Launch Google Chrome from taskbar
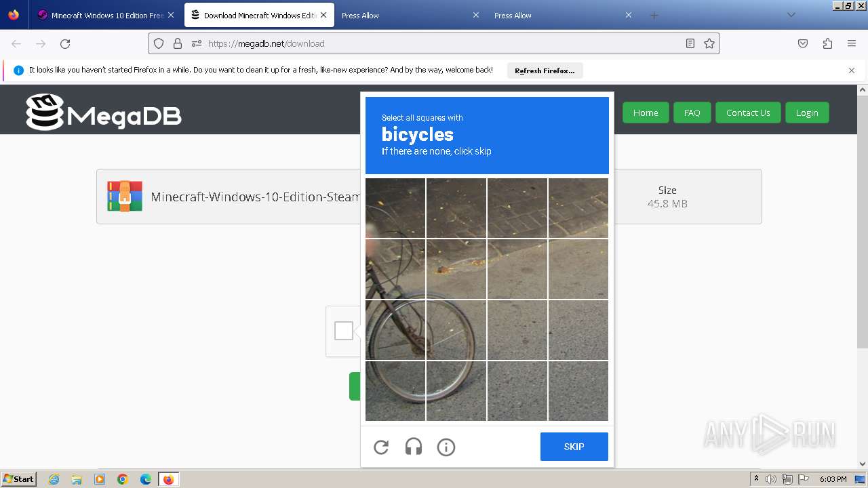Image resolution: width=868 pixels, height=488 pixels. (123, 479)
